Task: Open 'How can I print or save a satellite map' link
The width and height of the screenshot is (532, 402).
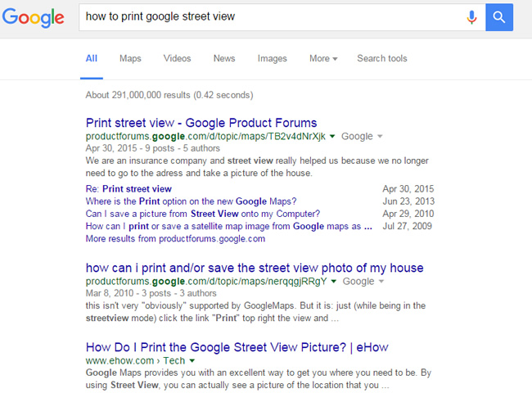Action: tap(228, 226)
